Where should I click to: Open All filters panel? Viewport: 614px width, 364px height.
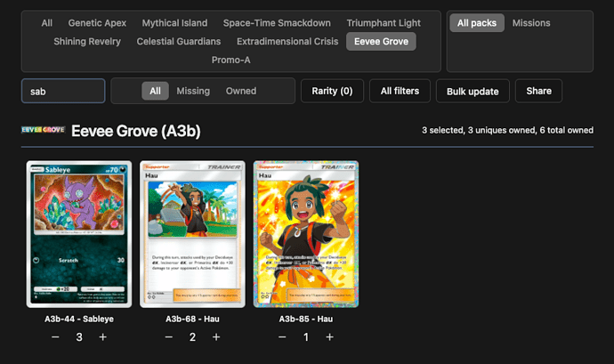tap(400, 91)
